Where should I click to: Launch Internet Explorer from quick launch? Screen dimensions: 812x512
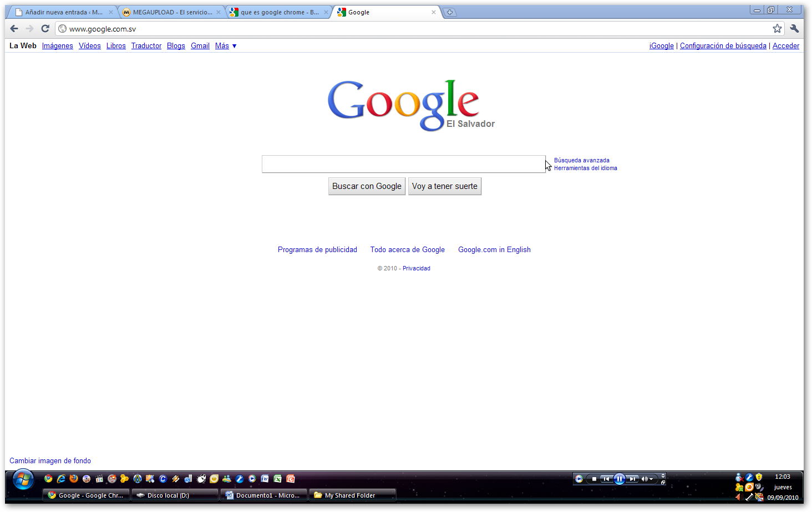61,479
